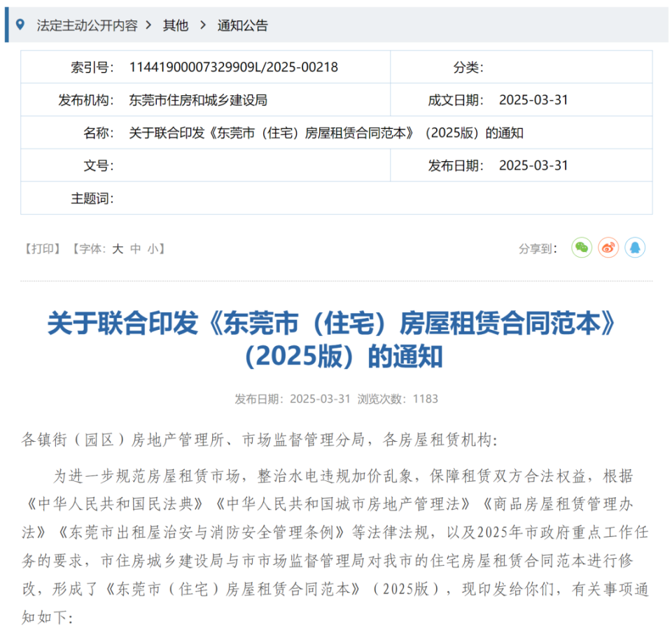
Task: Click the 成文日期 value 2025-03-31
Action: coord(533,100)
